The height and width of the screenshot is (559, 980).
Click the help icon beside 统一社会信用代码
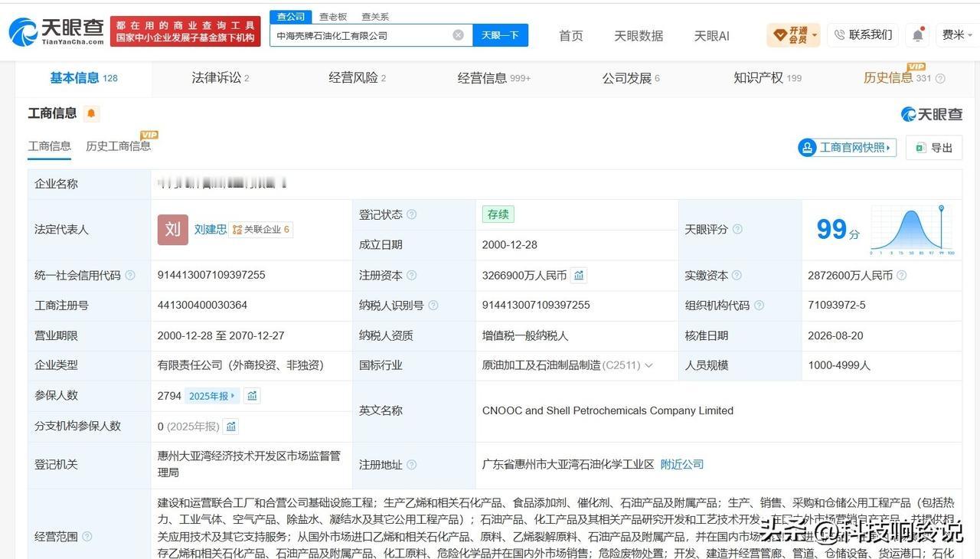pos(130,276)
